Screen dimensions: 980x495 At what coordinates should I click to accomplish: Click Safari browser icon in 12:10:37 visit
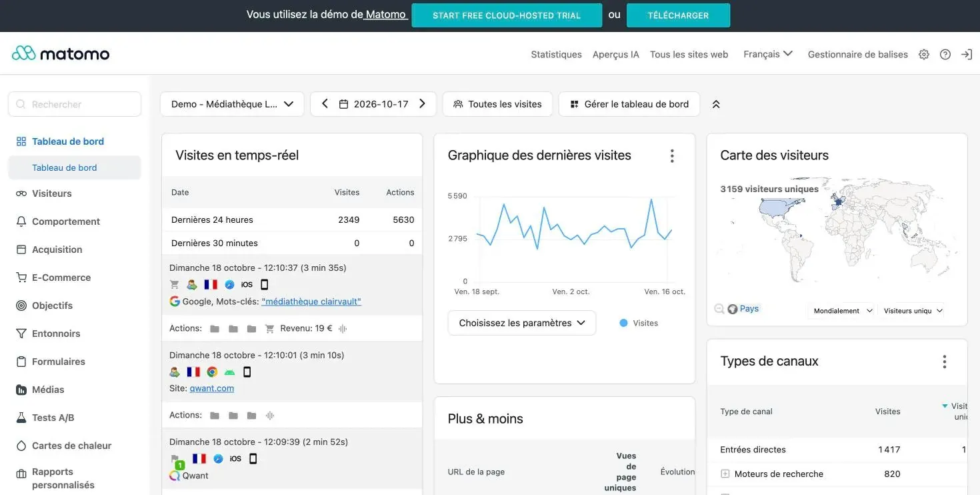(229, 284)
